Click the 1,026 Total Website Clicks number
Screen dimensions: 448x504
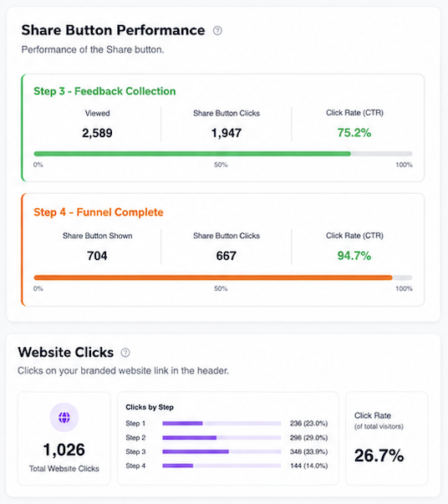(x=64, y=450)
